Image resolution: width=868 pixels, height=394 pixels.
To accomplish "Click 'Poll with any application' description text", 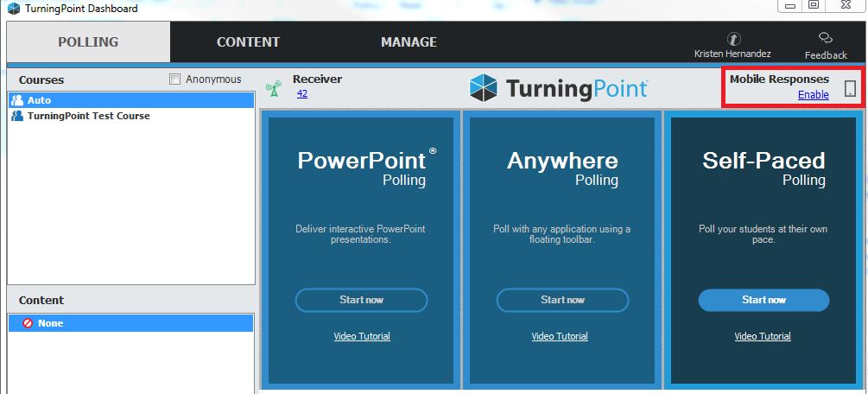I will (x=562, y=234).
